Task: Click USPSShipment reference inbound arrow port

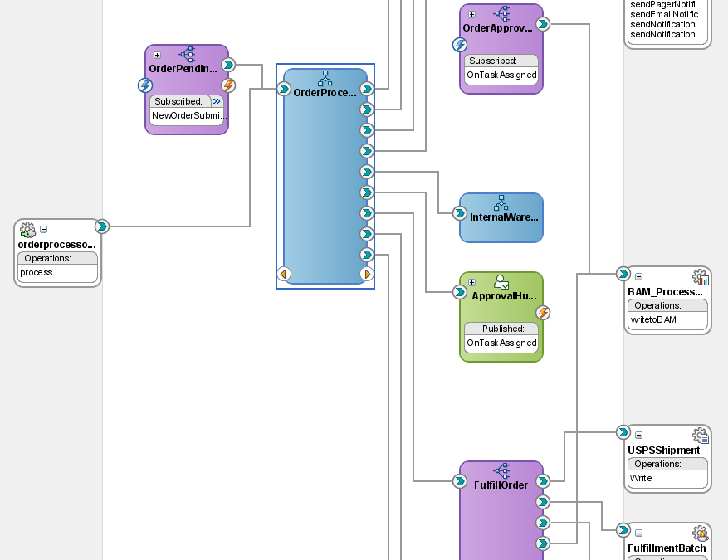Action: [623, 432]
